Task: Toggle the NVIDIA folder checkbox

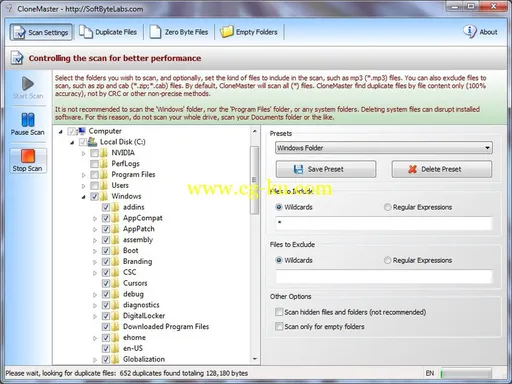Action: (94, 153)
